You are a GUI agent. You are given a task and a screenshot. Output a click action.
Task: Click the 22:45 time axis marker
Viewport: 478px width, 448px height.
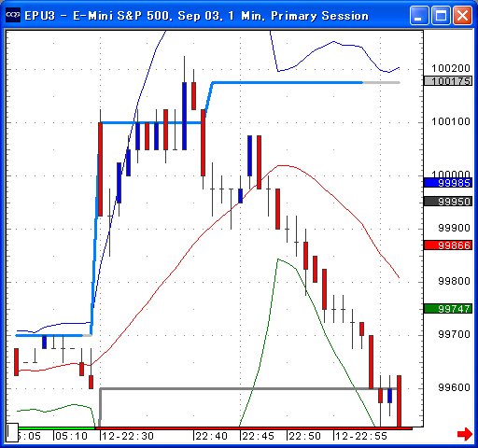pos(258,436)
